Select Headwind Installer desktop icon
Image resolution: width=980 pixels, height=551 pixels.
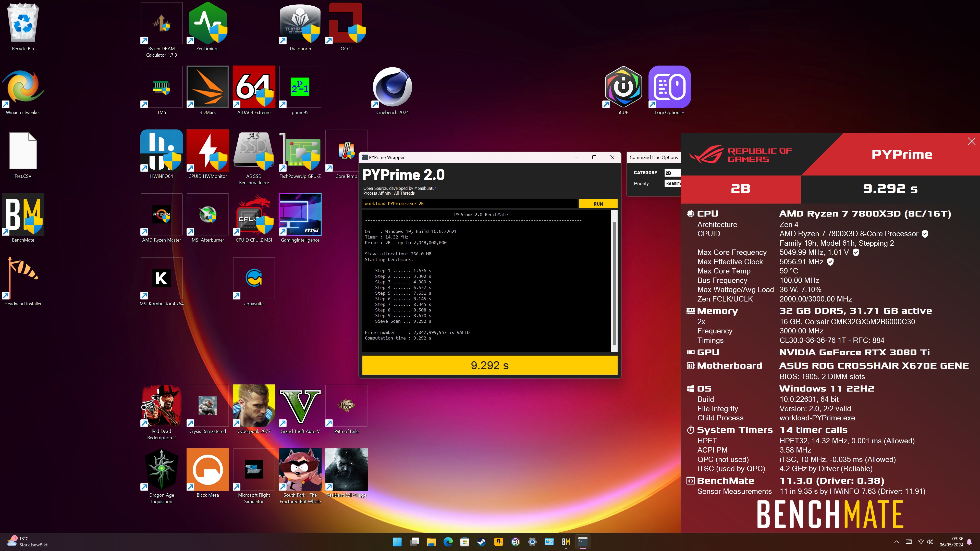coord(23,282)
